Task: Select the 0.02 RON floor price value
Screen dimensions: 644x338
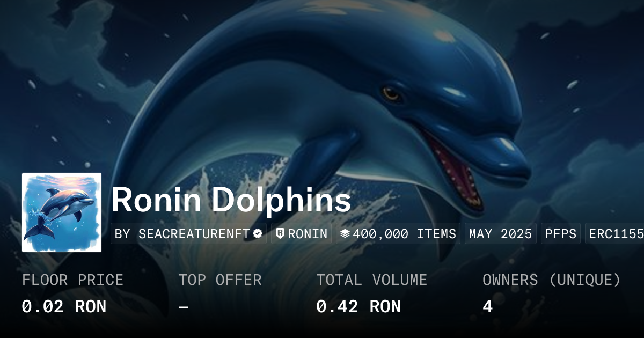Action: pyautogui.click(x=64, y=306)
